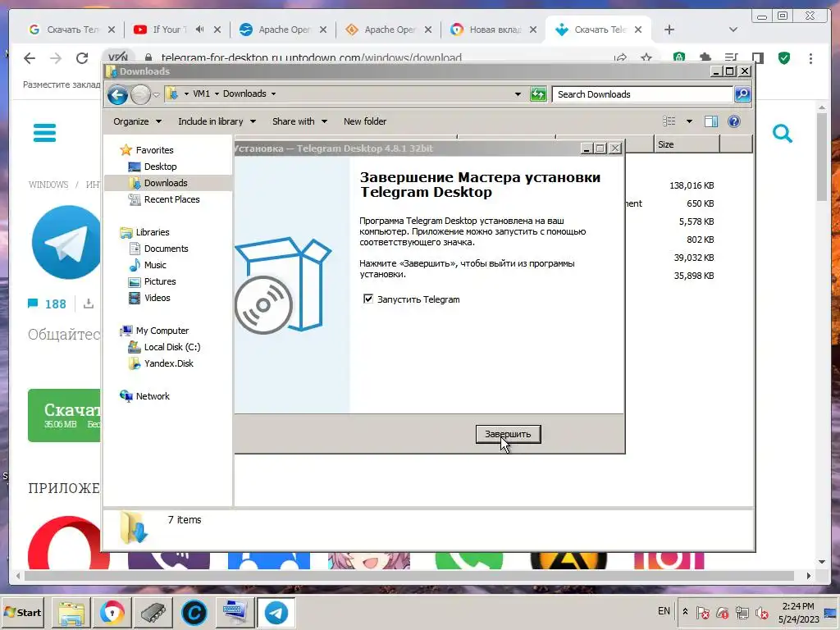
Task: Open Telegram from the taskbar
Action: pyautogui.click(x=276, y=612)
